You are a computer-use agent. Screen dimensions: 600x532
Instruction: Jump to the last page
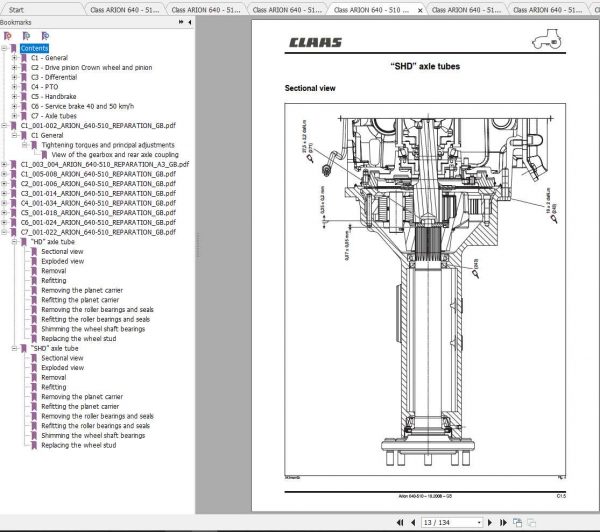pyautogui.click(x=503, y=522)
